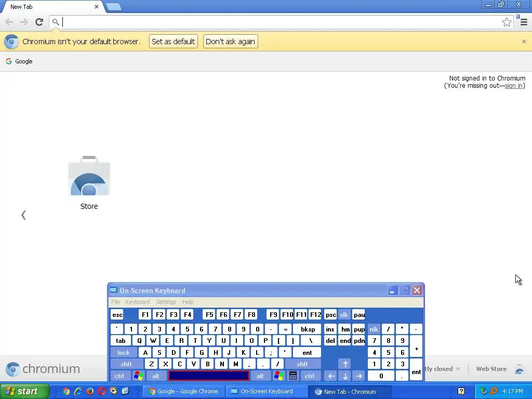
Task: Click the Don't ask again button
Action: pos(230,42)
